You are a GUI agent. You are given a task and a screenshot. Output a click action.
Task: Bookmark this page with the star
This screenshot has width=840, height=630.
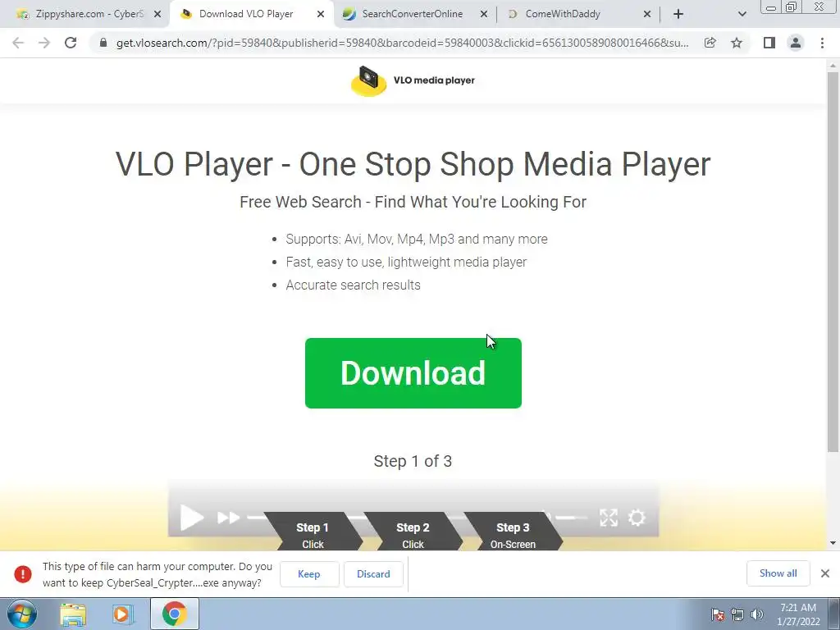click(737, 43)
